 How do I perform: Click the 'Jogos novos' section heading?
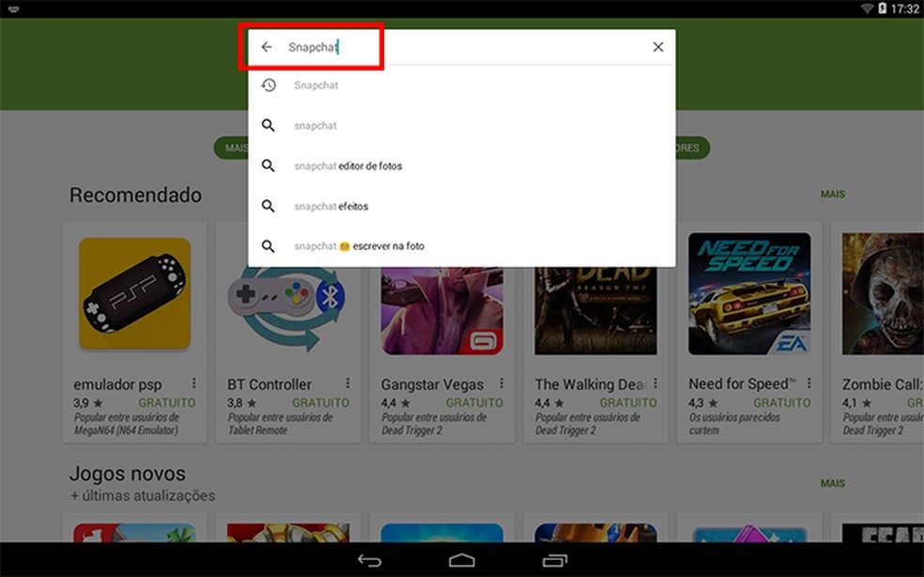(x=128, y=474)
